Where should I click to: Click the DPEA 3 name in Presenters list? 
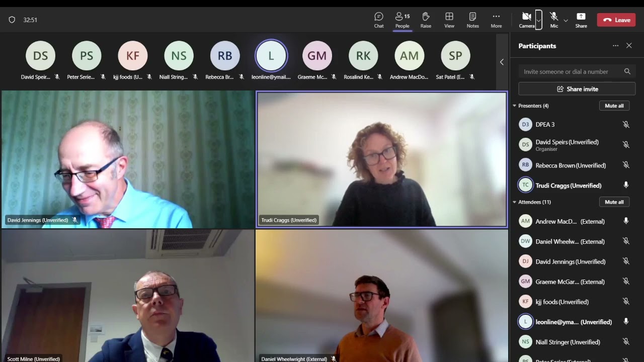[x=545, y=125]
